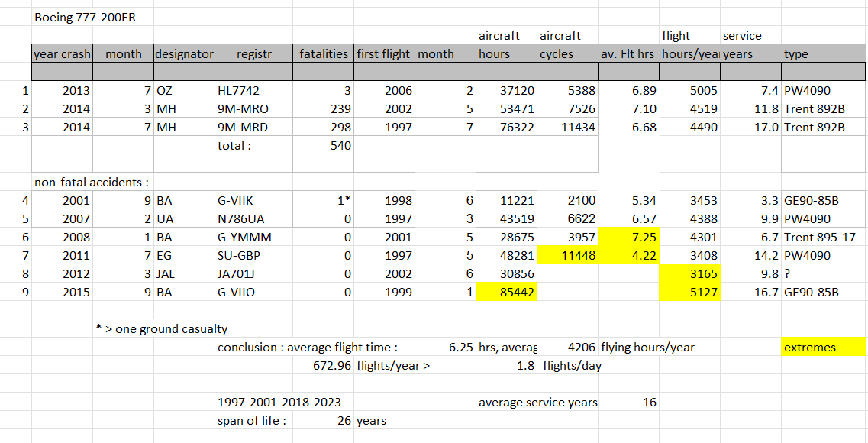The image size is (868, 443).
Task: Select yellow highlighted cell 85442
Action: click(x=506, y=291)
